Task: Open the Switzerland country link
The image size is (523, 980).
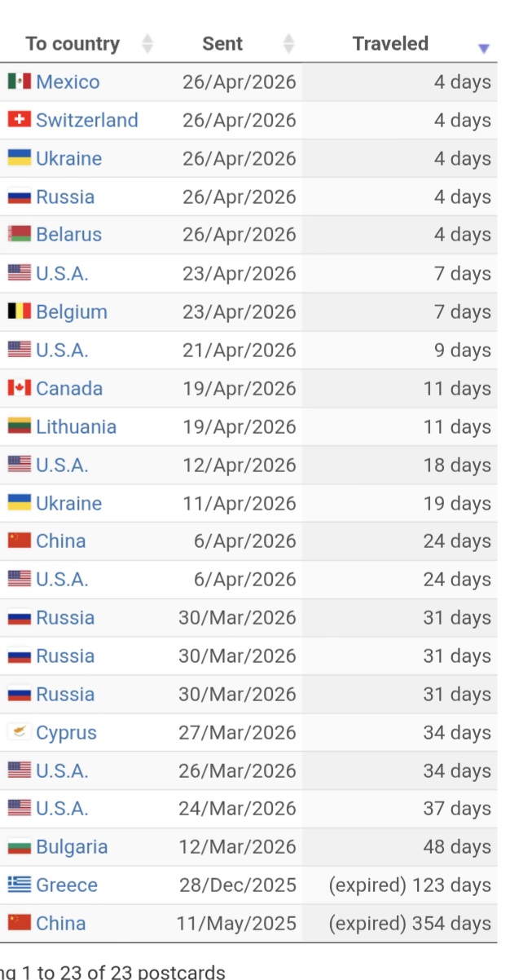Action: [87, 120]
